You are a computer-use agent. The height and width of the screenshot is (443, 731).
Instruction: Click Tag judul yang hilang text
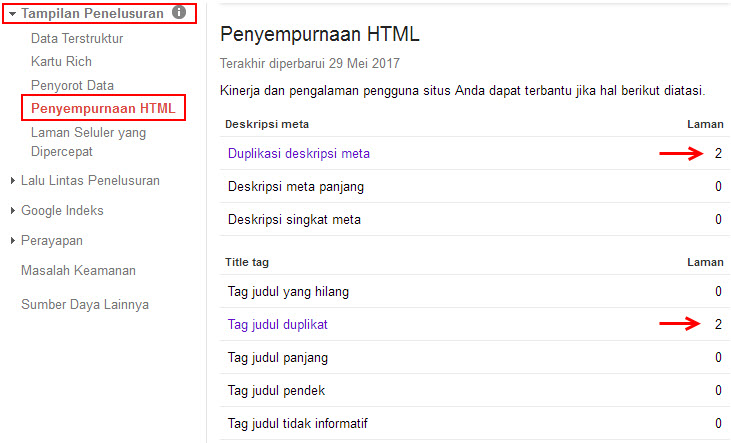pos(288,291)
